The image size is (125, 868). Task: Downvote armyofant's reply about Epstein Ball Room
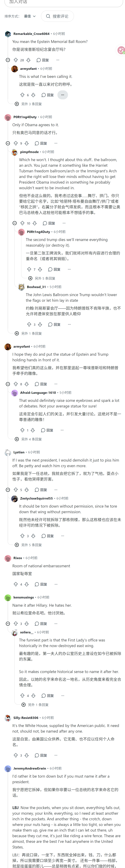(33, 95)
